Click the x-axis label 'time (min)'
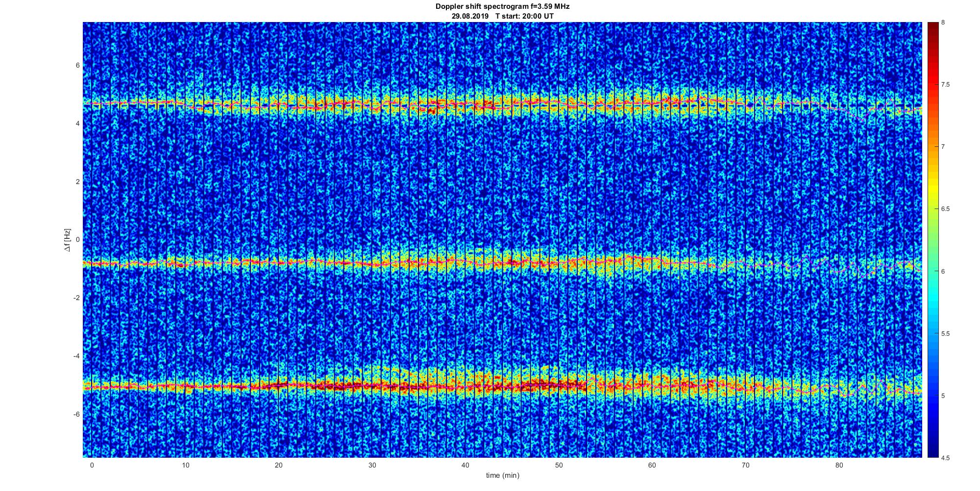Image resolution: width=980 pixels, height=491 pixels. tap(502, 475)
